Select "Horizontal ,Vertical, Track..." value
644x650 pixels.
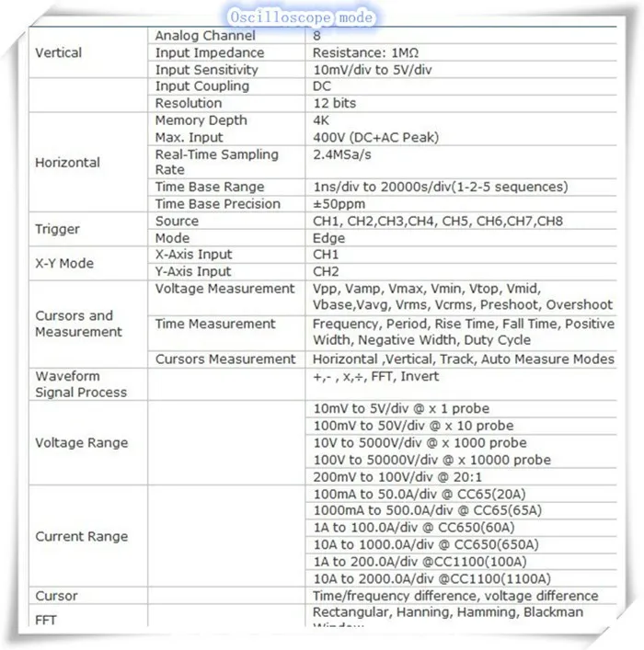point(463,359)
